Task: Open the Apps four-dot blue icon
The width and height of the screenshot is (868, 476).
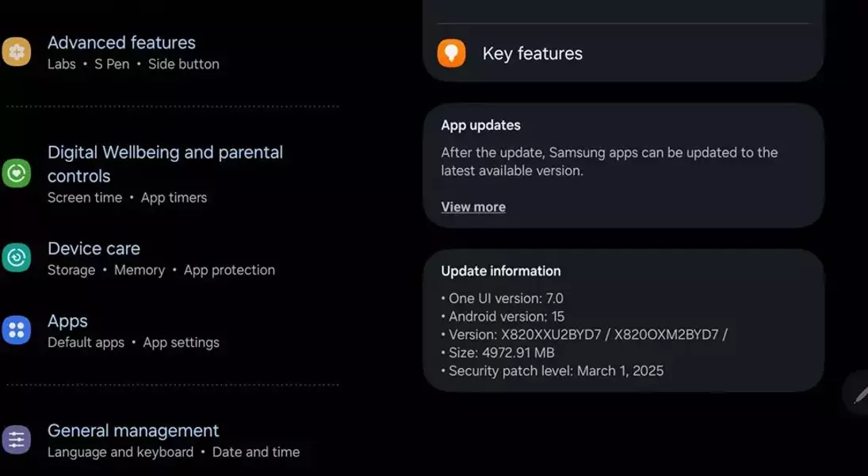Action: coord(16,330)
